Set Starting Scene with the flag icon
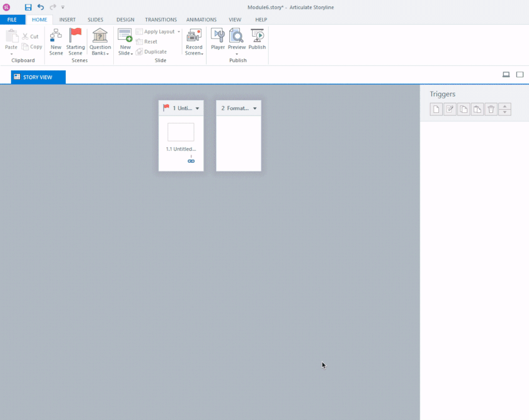 (x=76, y=36)
